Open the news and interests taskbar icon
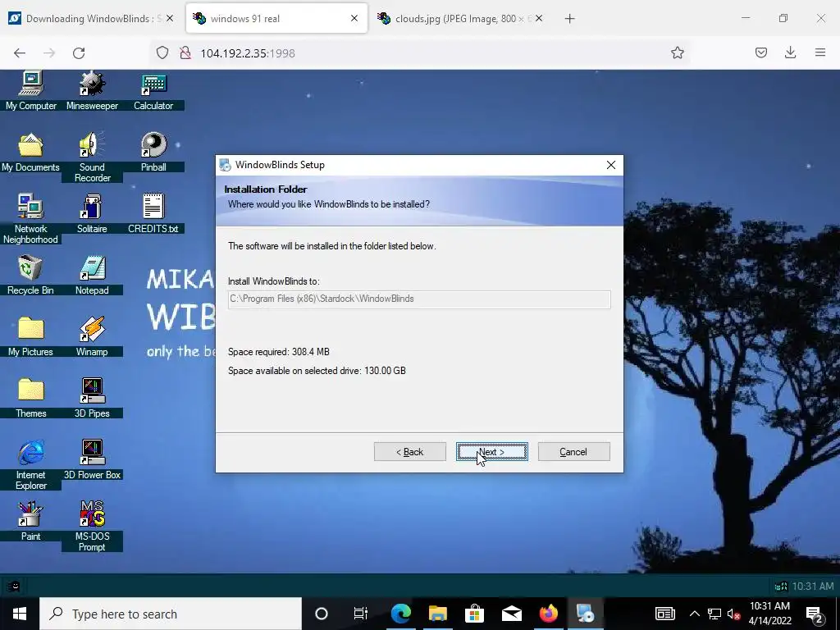Image resolution: width=840 pixels, height=630 pixels. [664, 614]
